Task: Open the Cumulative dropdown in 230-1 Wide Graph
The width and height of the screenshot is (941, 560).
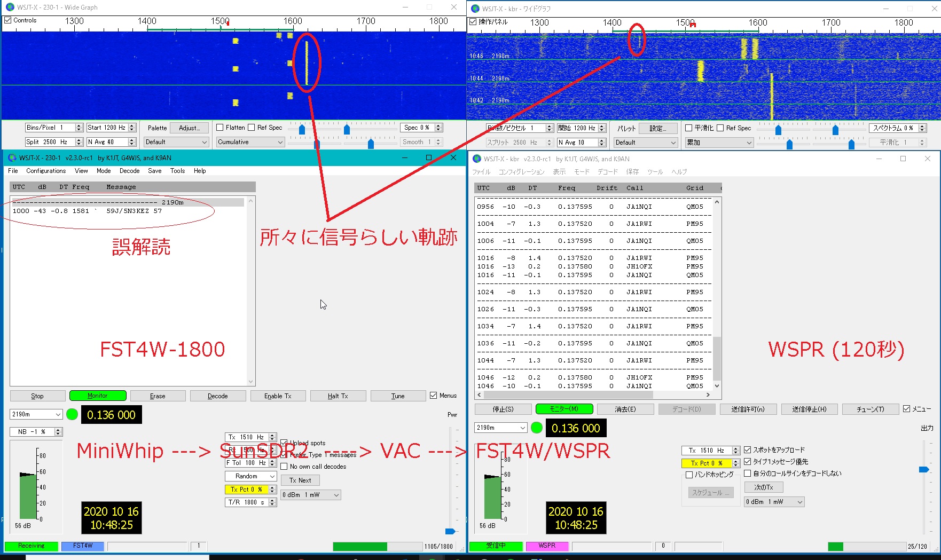Action: click(x=250, y=142)
